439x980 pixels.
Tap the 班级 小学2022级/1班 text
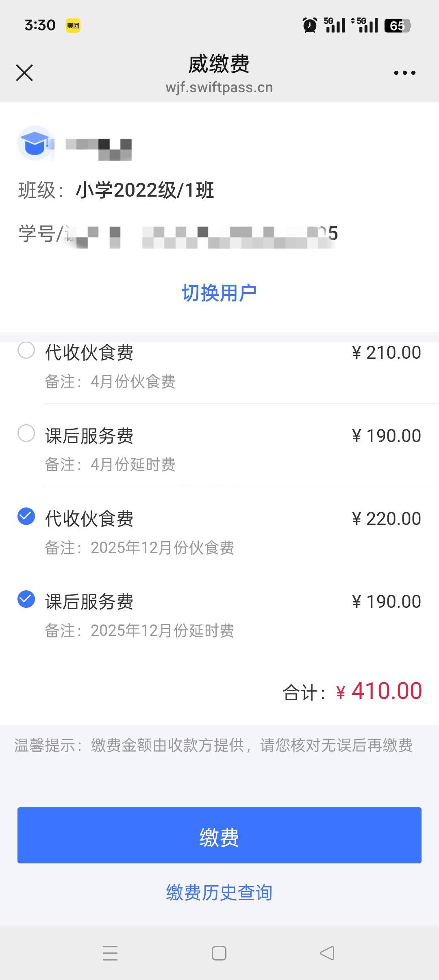click(x=145, y=190)
